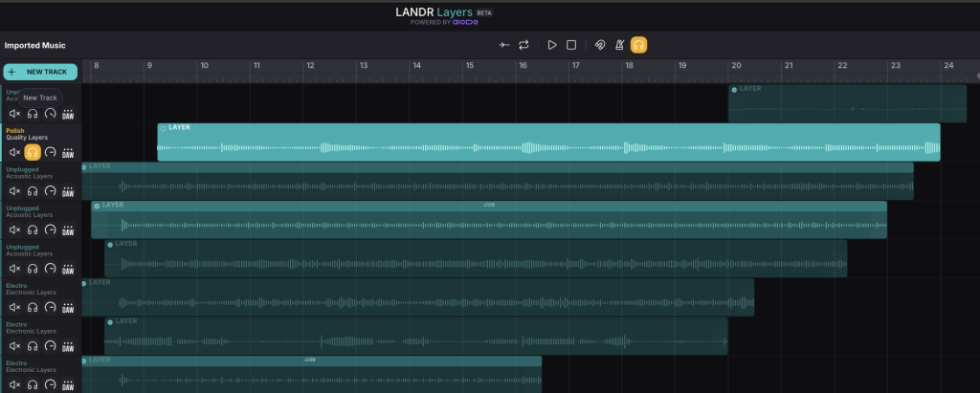The image size is (980, 393).
Task: Click the playhead follow arrow icon
Action: click(x=504, y=45)
